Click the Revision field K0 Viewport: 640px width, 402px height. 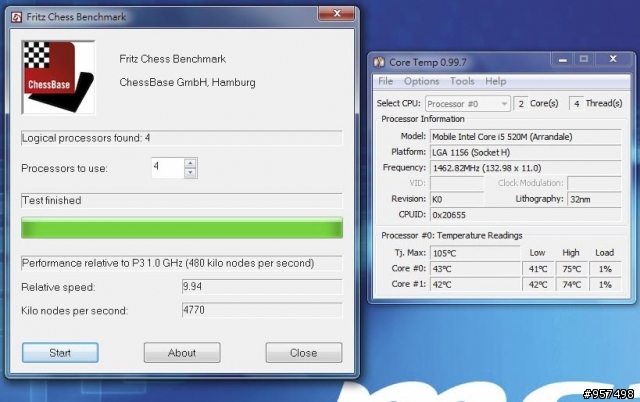457,199
